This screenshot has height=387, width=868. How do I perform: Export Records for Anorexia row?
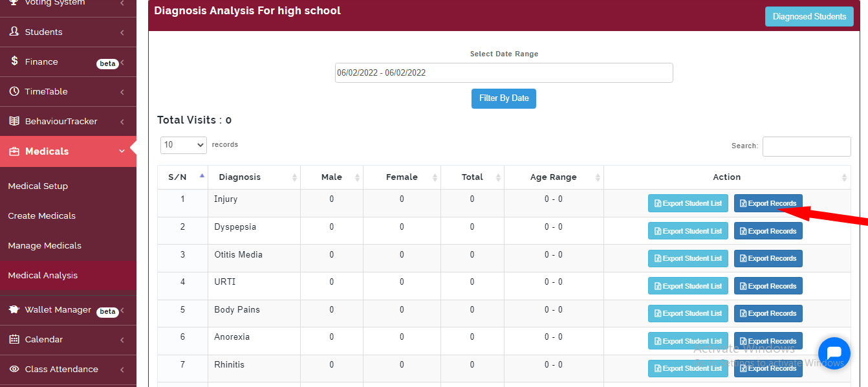[768, 341]
